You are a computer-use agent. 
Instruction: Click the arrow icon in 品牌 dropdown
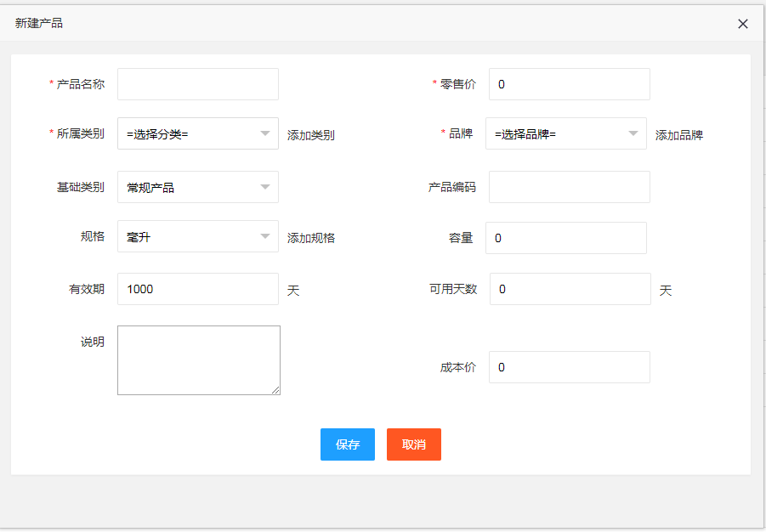[633, 133]
